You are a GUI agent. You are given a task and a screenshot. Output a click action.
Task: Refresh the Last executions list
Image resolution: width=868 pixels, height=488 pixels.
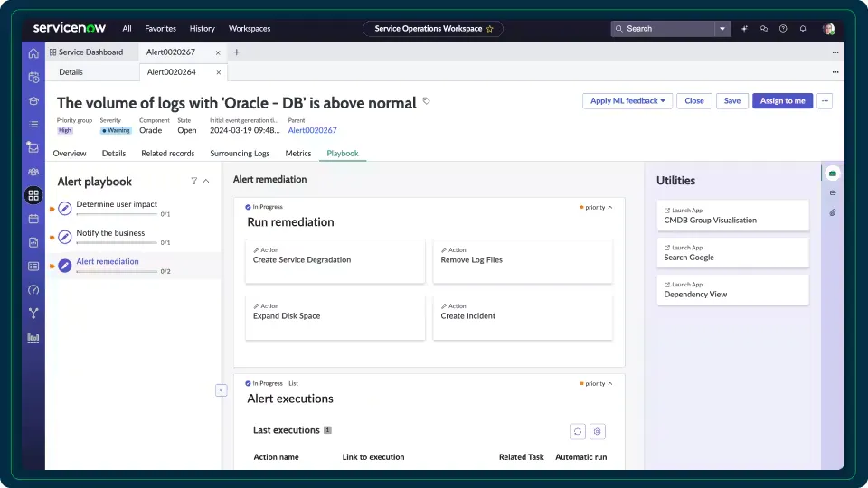(x=578, y=432)
